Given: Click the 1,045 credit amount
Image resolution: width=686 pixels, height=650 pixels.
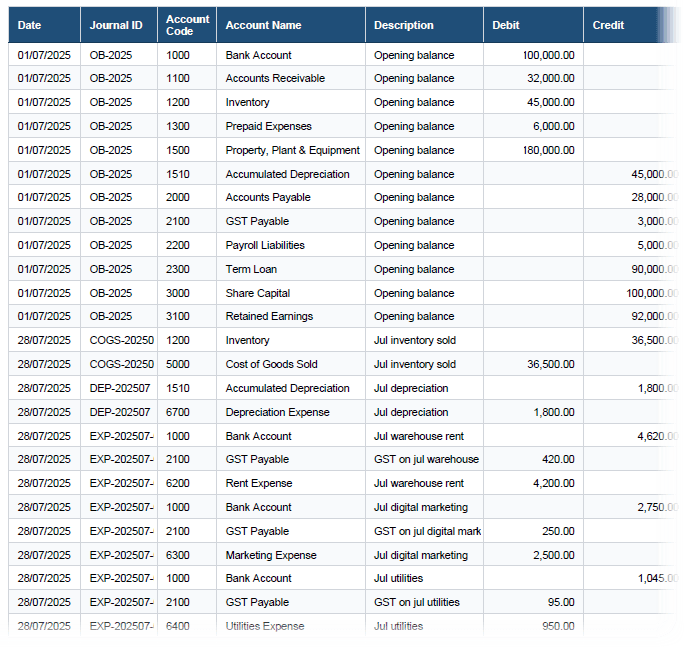Looking at the screenshot, I should pos(658,578).
